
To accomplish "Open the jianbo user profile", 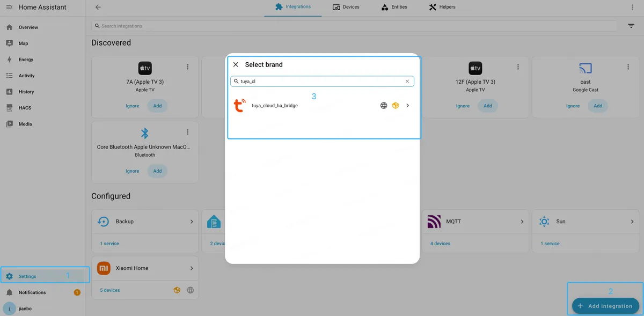I will [x=43, y=308].
